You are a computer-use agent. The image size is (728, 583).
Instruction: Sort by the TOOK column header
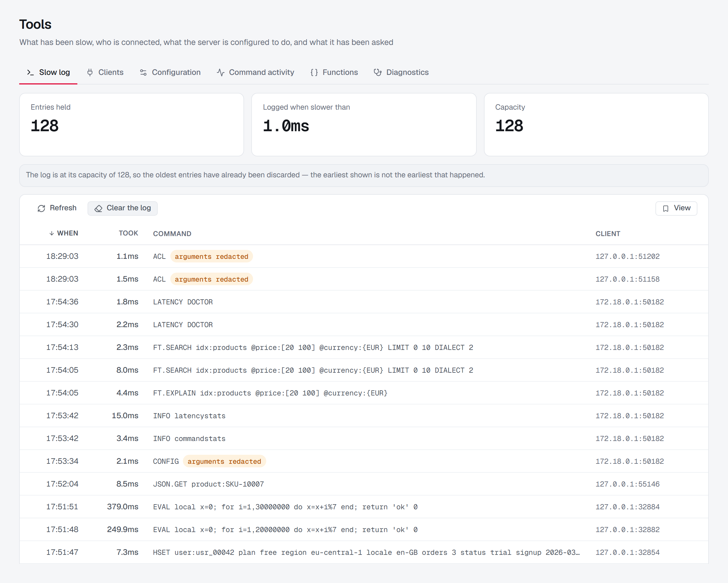(128, 233)
